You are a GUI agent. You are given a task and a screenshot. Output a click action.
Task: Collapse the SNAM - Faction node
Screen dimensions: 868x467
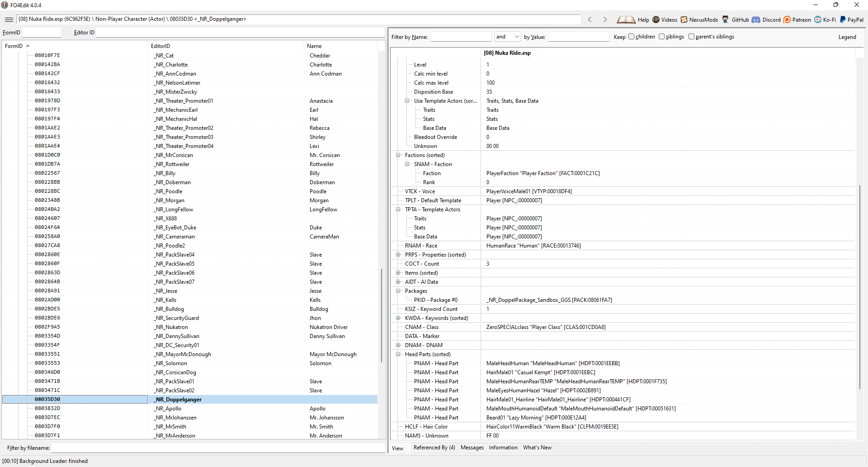(x=407, y=164)
